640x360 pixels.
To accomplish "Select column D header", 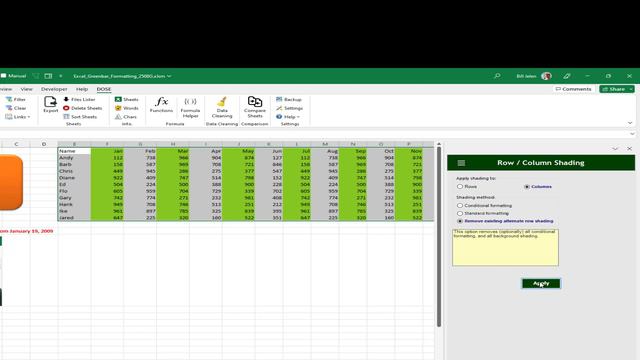I will coord(44,144).
